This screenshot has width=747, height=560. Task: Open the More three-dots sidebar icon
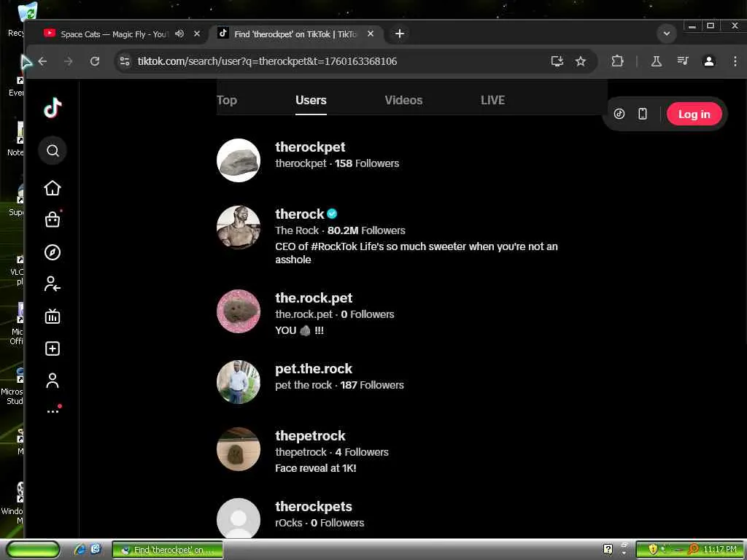click(53, 411)
